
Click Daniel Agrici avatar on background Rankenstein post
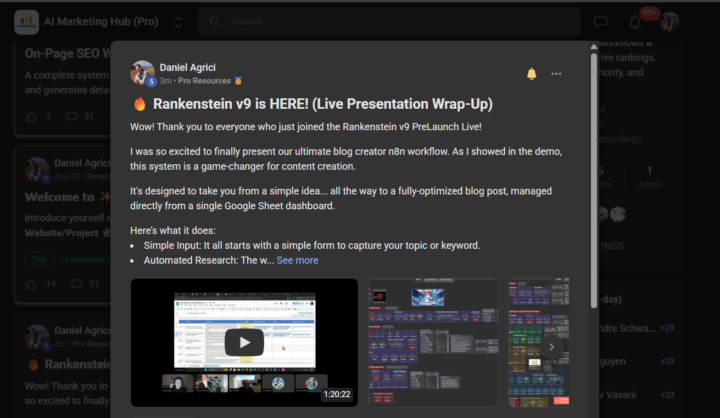[37, 337]
